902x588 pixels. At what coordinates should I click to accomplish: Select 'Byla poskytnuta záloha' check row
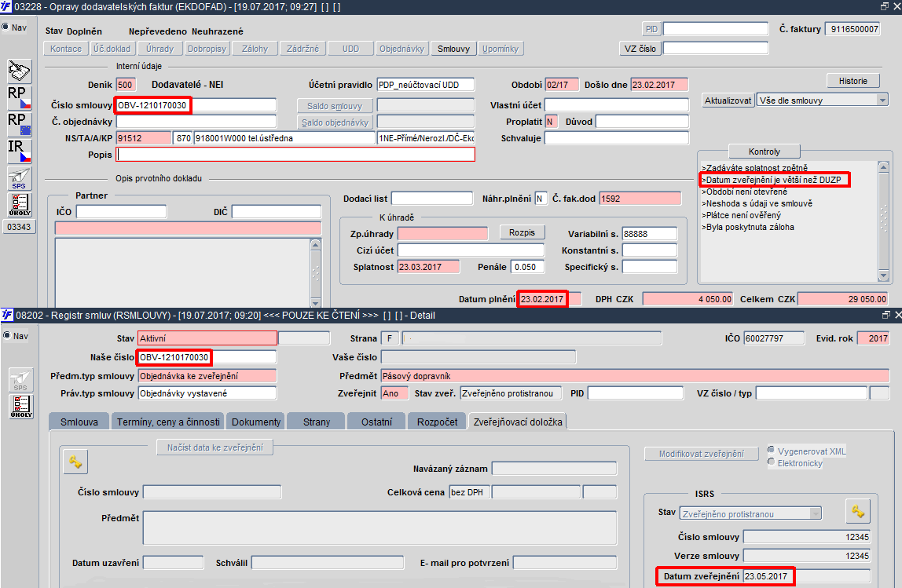click(748, 227)
